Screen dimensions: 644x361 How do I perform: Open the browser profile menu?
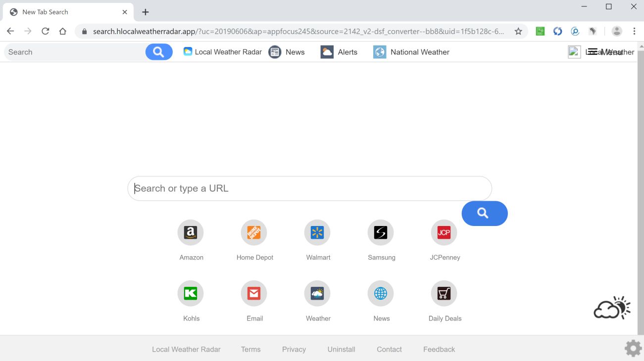[x=616, y=31]
